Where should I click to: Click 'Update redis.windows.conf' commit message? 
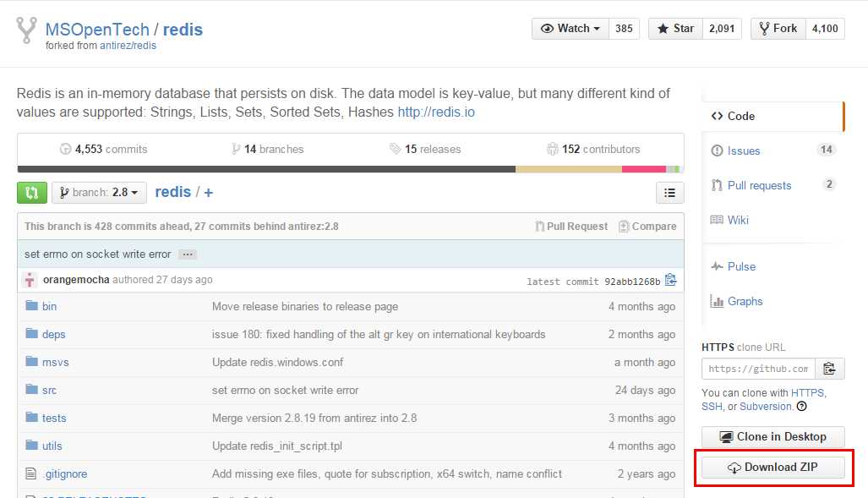click(277, 362)
